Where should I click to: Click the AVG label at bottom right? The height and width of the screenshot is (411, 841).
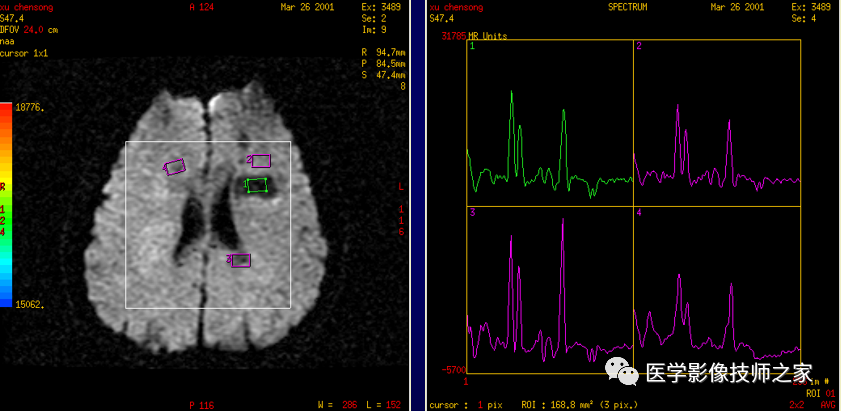pyautogui.click(x=828, y=405)
